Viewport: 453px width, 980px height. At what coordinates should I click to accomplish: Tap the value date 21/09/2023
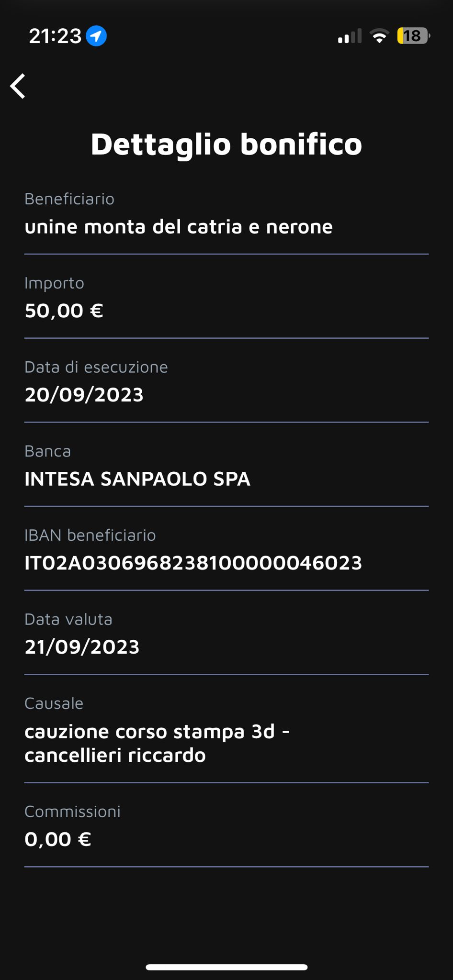[82, 647]
